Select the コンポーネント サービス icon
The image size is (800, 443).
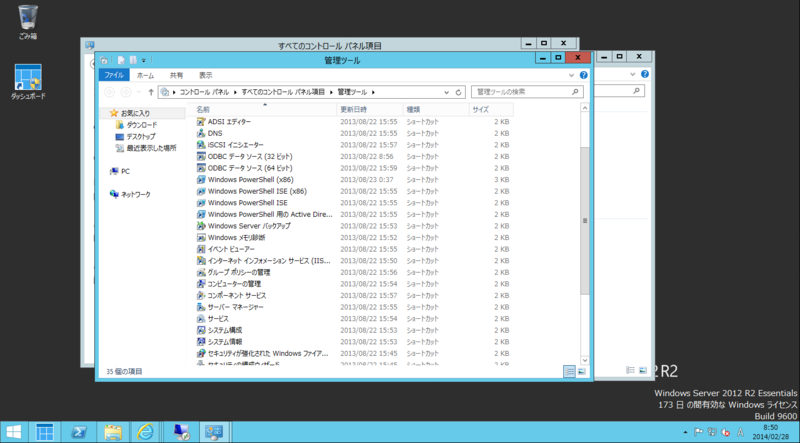[201, 296]
